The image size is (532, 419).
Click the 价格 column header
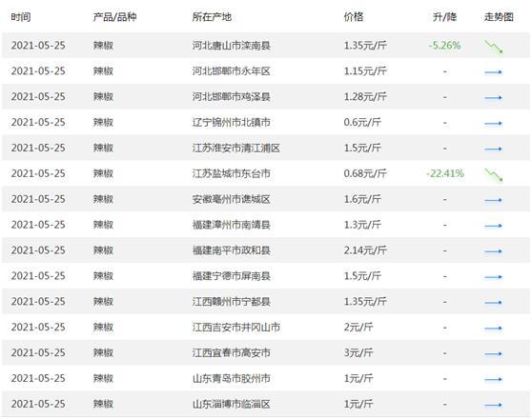[353, 17]
